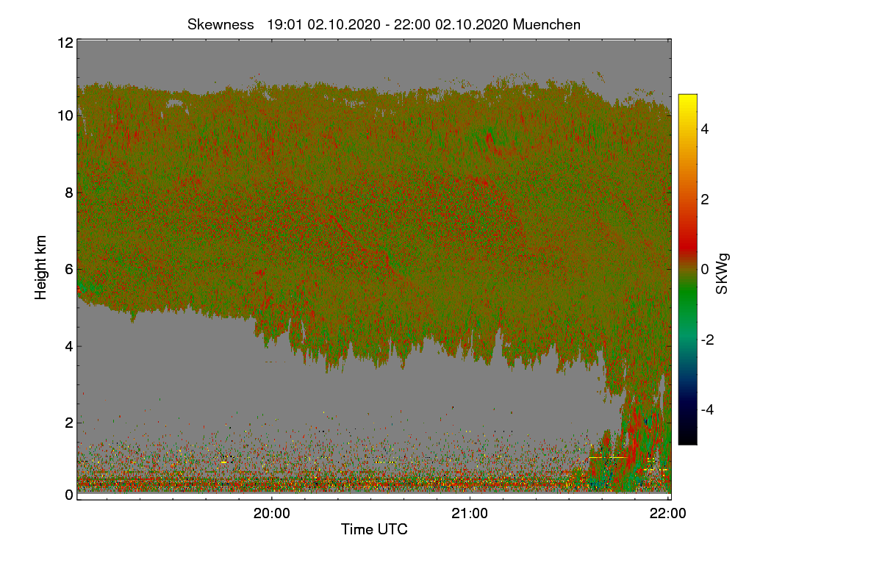Click the height axis label 0
The width and height of the screenshot is (882, 588).
click(68, 495)
